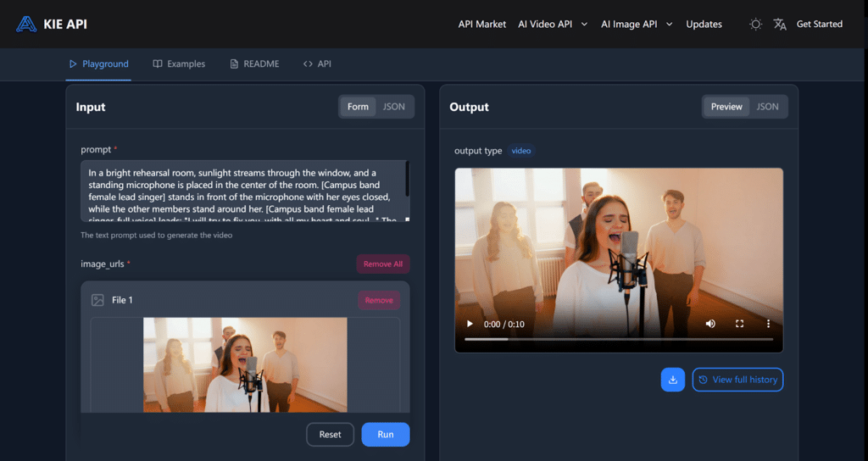Click the Get Started link
868x461 pixels.
tap(820, 24)
